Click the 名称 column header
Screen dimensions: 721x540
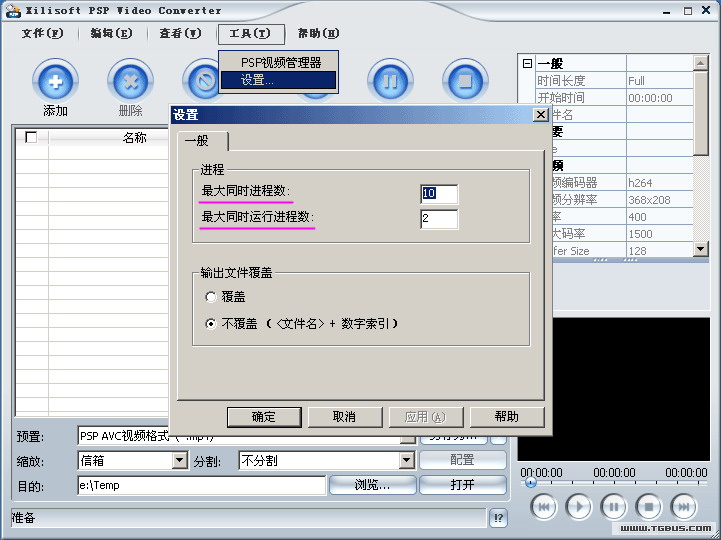tap(134, 138)
